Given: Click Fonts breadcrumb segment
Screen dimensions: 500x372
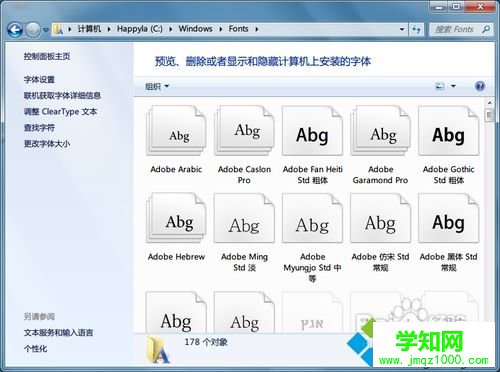Looking at the screenshot, I should (238, 29).
